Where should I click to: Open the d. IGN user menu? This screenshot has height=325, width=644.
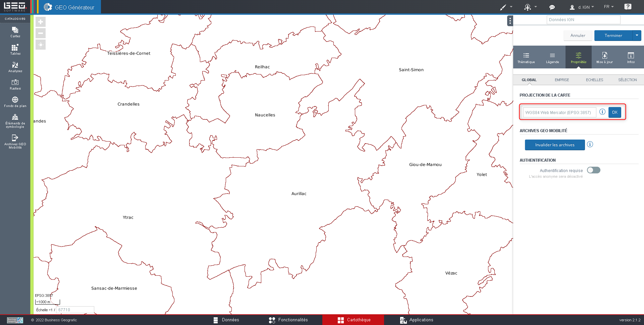[x=582, y=7]
